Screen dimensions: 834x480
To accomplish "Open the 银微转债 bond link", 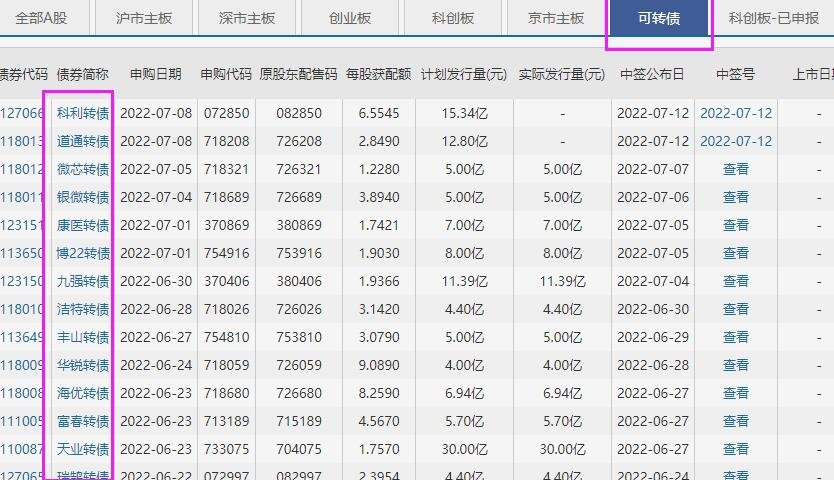I will coord(83,197).
